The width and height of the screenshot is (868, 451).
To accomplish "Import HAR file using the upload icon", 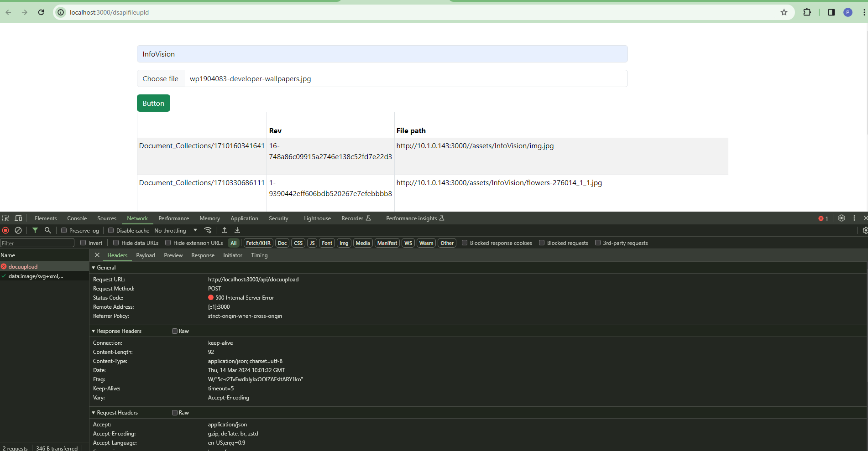I will click(224, 230).
